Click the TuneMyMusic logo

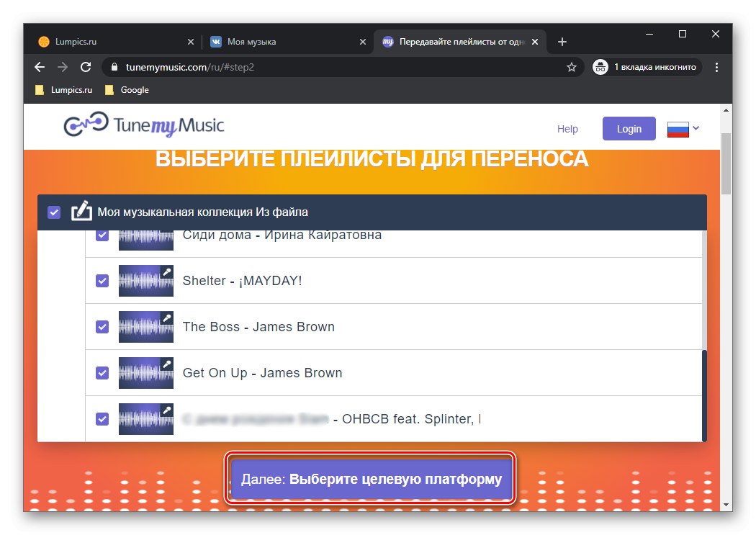click(142, 125)
